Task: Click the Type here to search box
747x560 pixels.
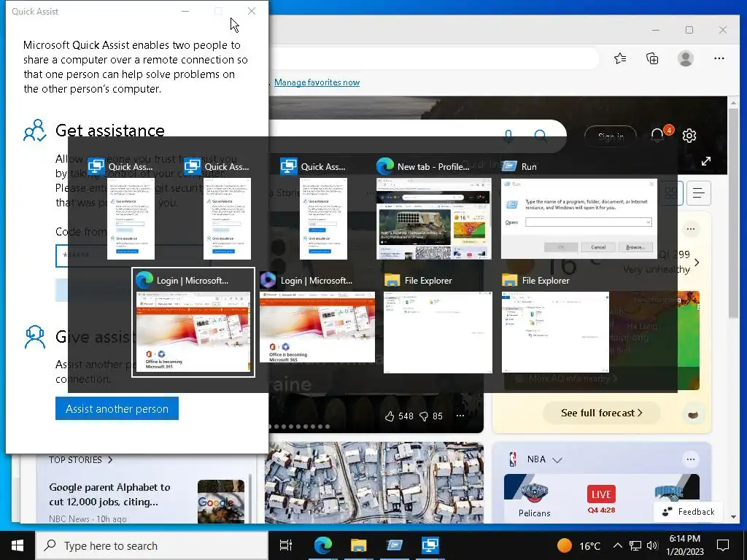Action: pos(152,545)
